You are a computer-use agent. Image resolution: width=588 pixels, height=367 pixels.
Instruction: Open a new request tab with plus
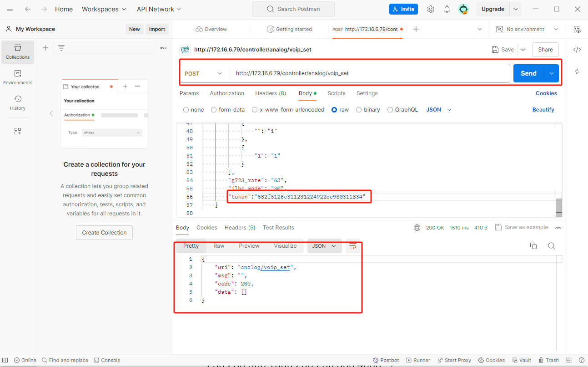pyautogui.click(x=416, y=29)
